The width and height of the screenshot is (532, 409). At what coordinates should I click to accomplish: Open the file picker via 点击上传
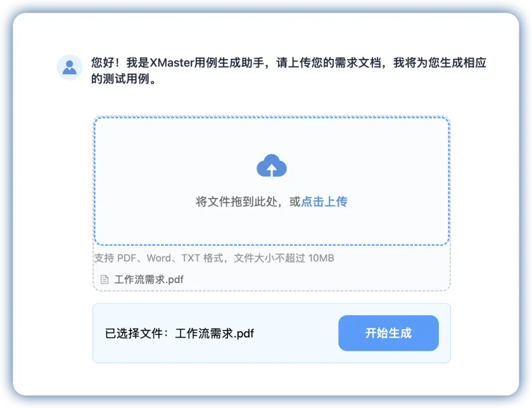coord(324,201)
